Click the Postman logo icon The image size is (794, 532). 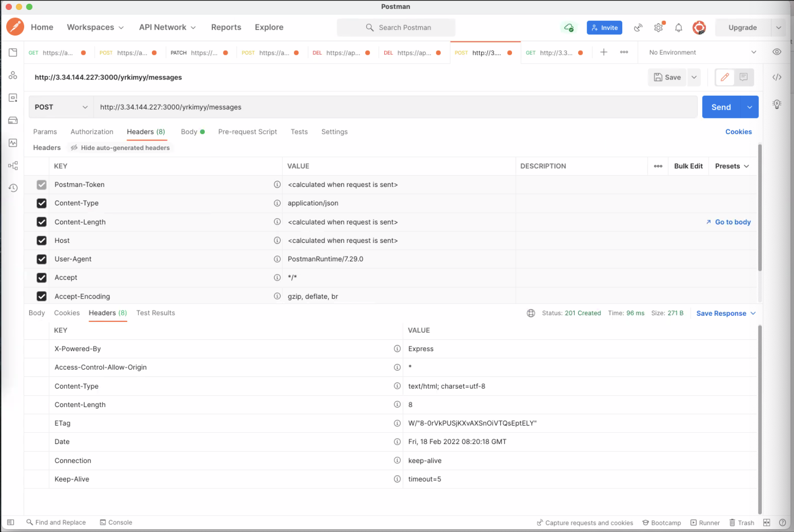[x=15, y=27]
